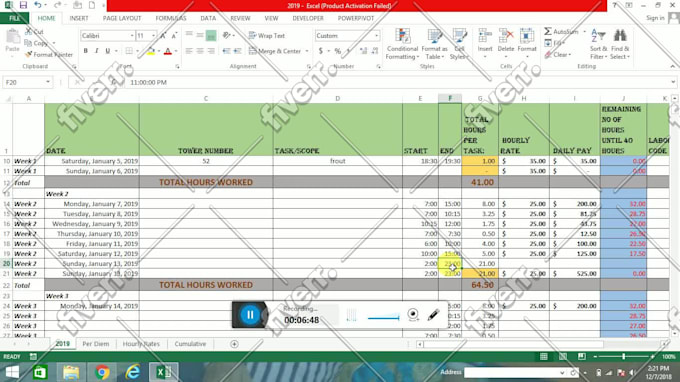
Task: Open File Explorer from taskbar
Action: [x=71, y=372]
